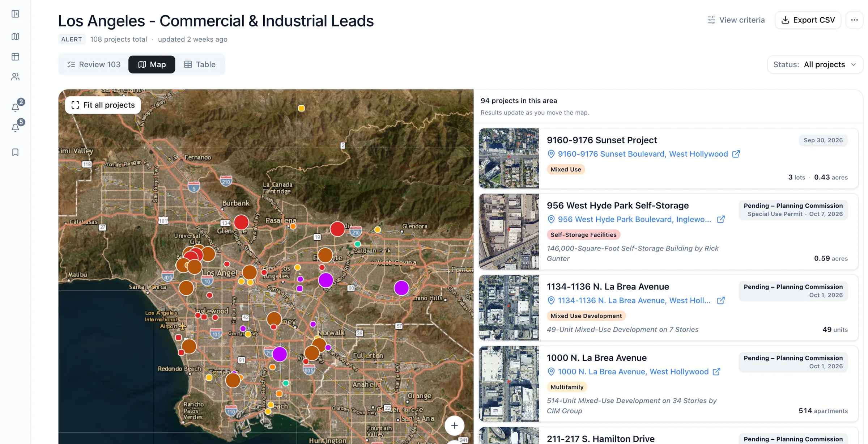Click the location pin beside 1000 N. La Brea Avenue
This screenshot has height=444, width=868.
551,372
